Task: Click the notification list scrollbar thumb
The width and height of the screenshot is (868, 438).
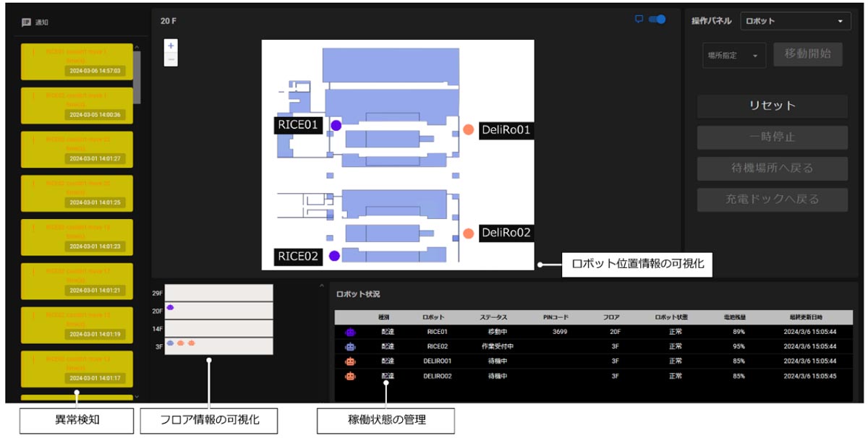Action: click(x=137, y=78)
